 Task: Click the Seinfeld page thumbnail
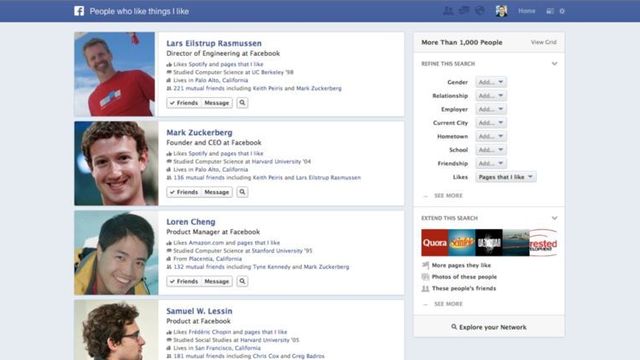tap(462, 242)
